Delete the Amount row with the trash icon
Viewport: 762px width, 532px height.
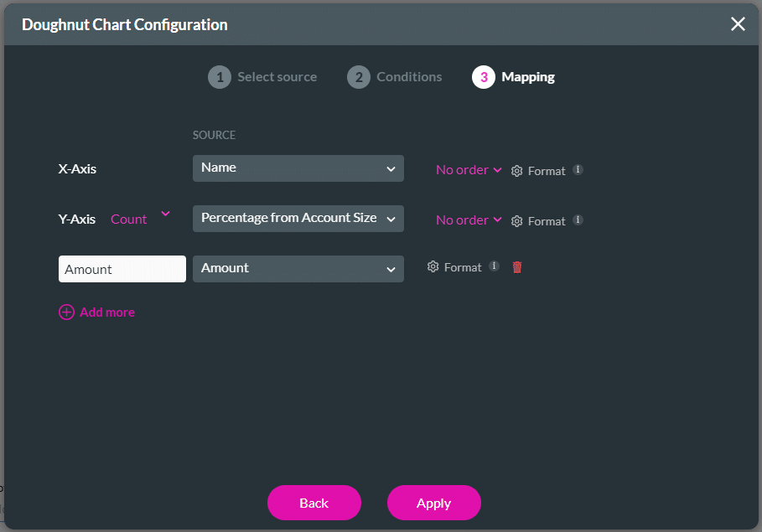click(517, 267)
